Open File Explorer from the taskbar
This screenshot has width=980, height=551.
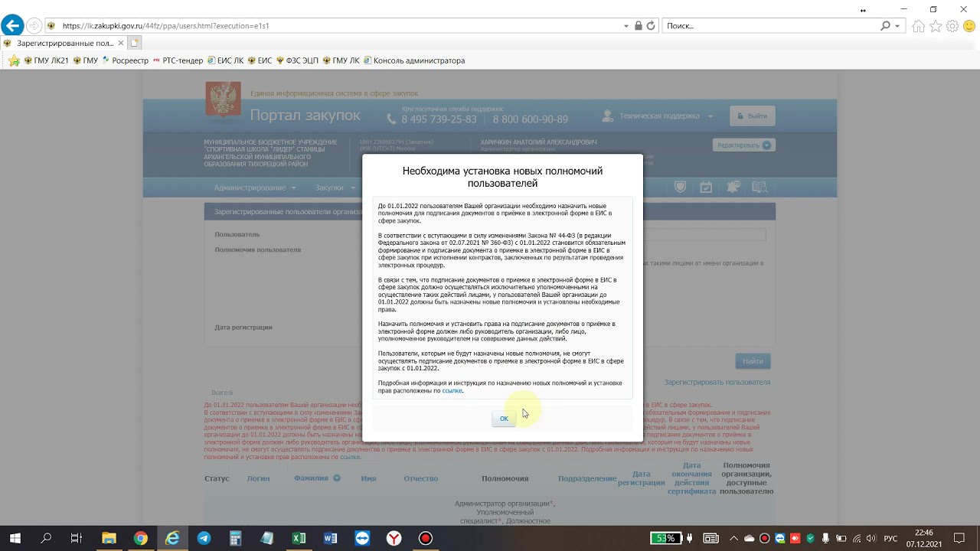(109, 538)
